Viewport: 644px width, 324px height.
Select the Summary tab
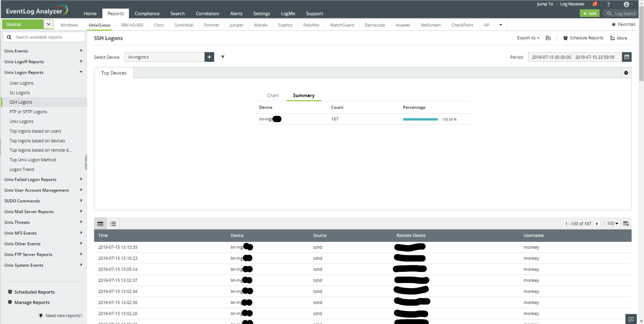coord(304,96)
